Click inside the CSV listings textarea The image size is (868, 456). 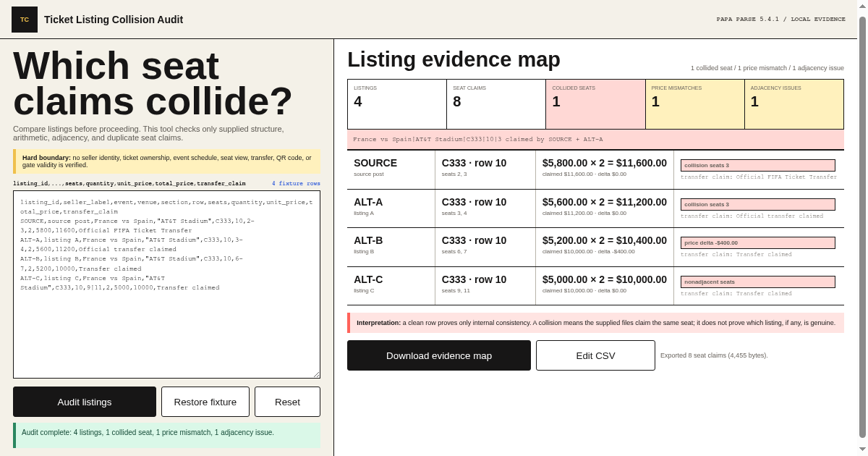(166, 284)
